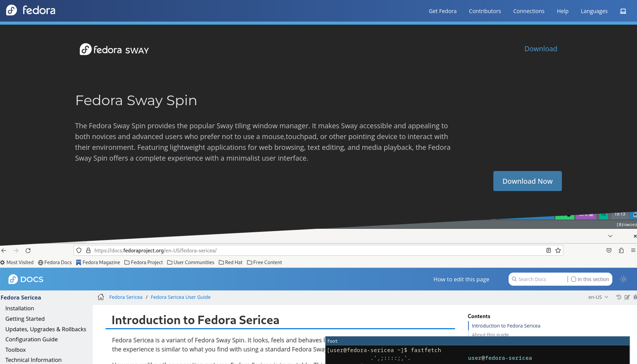Open the Red Hat bookmark folder
637x364 pixels.
tap(230, 262)
